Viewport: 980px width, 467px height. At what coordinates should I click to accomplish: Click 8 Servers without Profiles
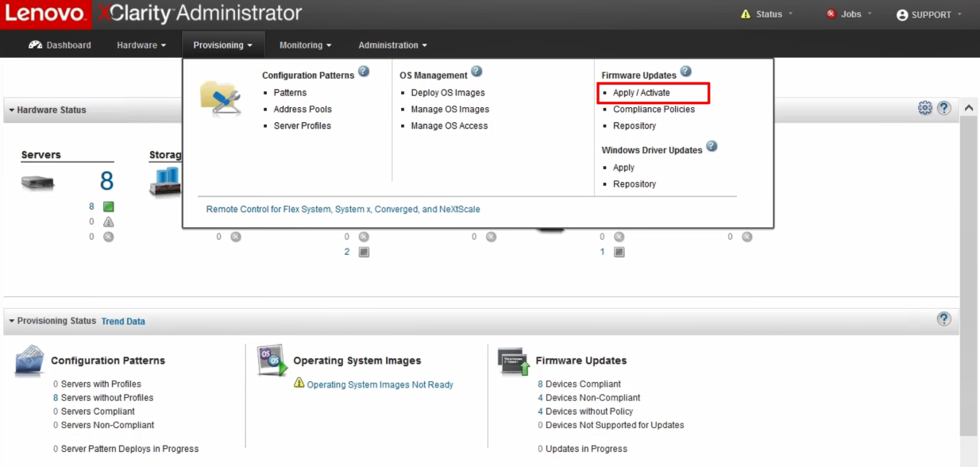point(103,398)
